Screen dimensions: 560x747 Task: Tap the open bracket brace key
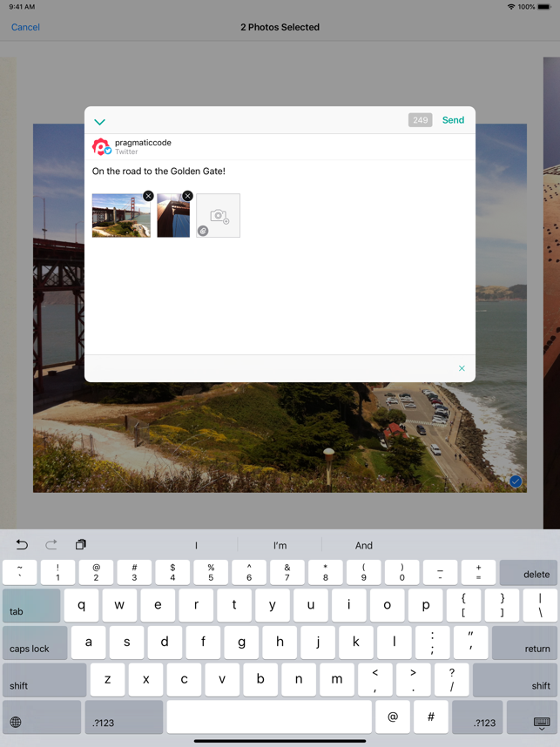(463, 605)
